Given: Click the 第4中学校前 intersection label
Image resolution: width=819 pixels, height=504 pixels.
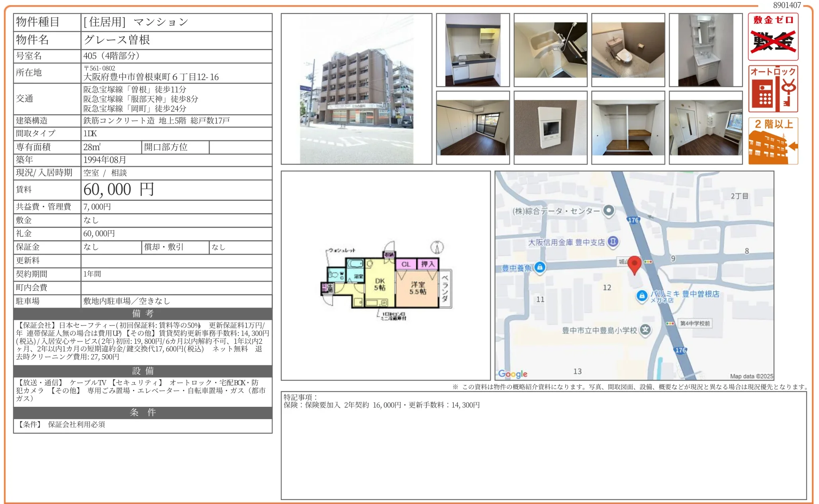Looking at the screenshot, I should (x=695, y=323).
